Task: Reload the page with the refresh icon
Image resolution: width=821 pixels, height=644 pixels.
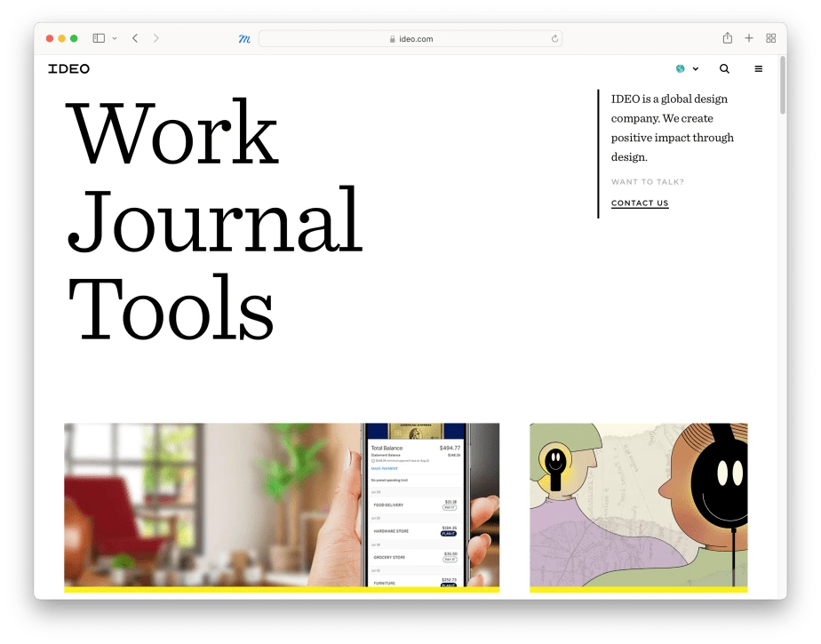Action: pos(553,38)
